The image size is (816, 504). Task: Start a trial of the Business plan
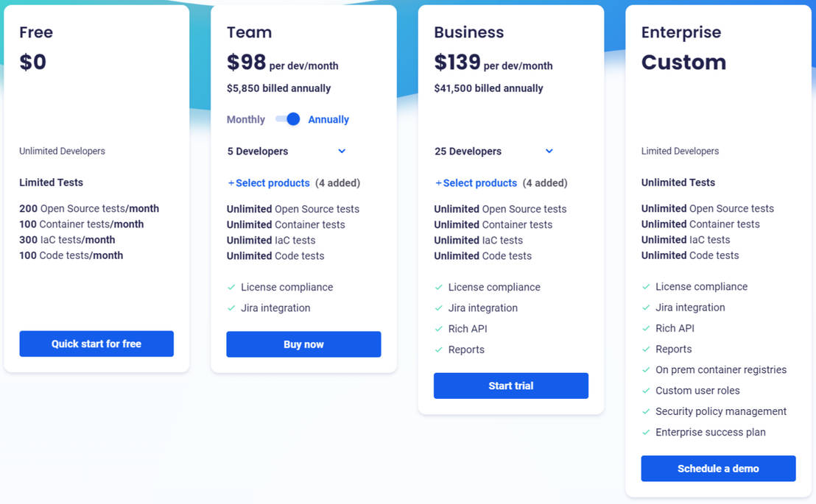510,386
